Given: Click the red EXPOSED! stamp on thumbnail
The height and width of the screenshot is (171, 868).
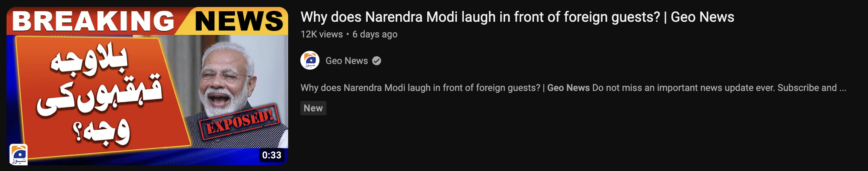Looking at the screenshot, I should [239, 122].
